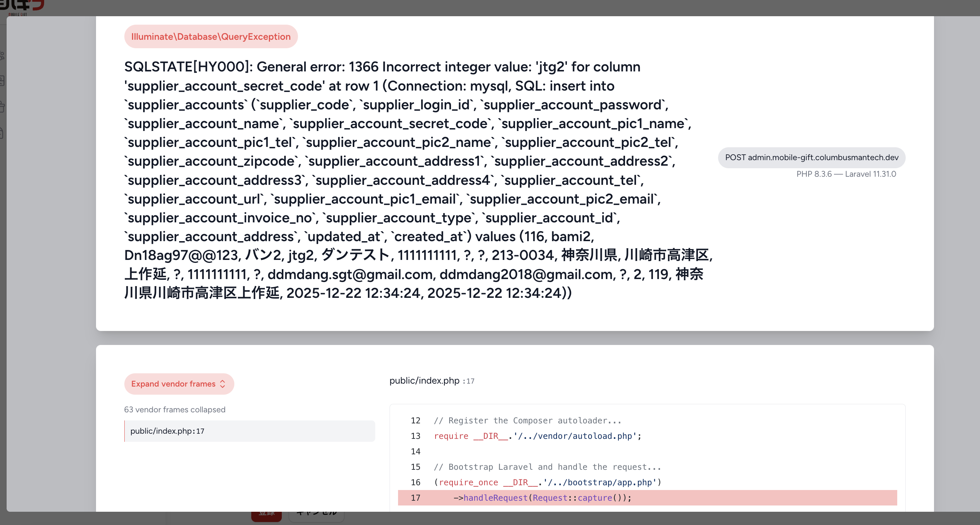Click the ID card sidebar icon

pos(2,81)
